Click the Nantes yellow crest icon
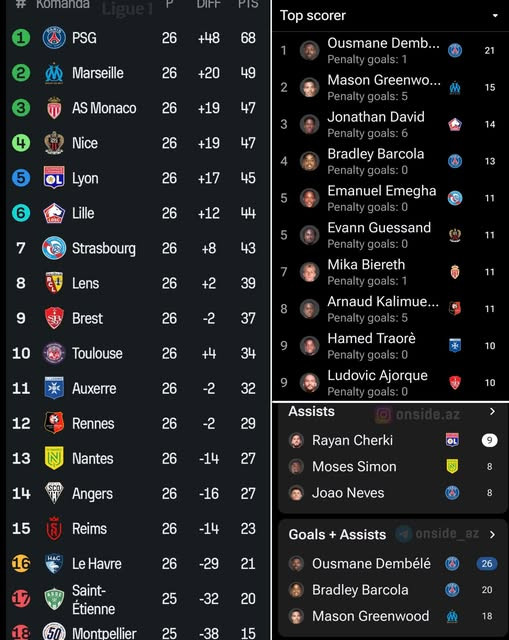This screenshot has width=509, height=640. (54, 458)
